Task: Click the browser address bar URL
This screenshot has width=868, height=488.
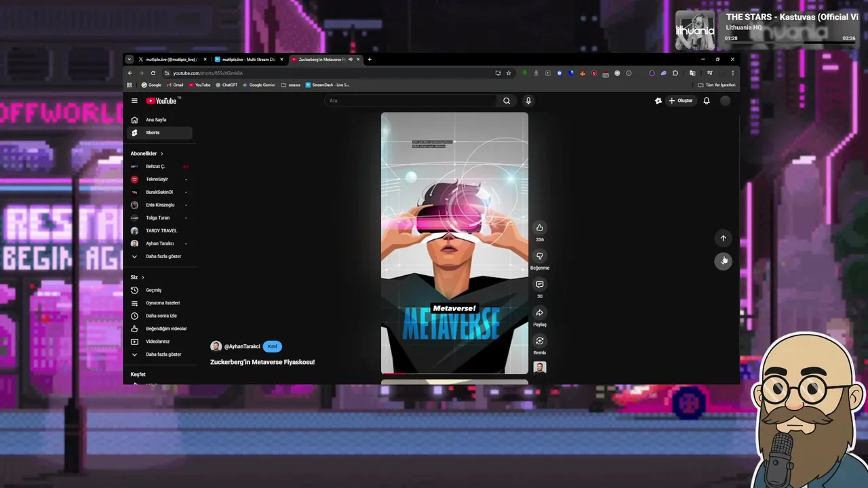Action: [x=208, y=73]
